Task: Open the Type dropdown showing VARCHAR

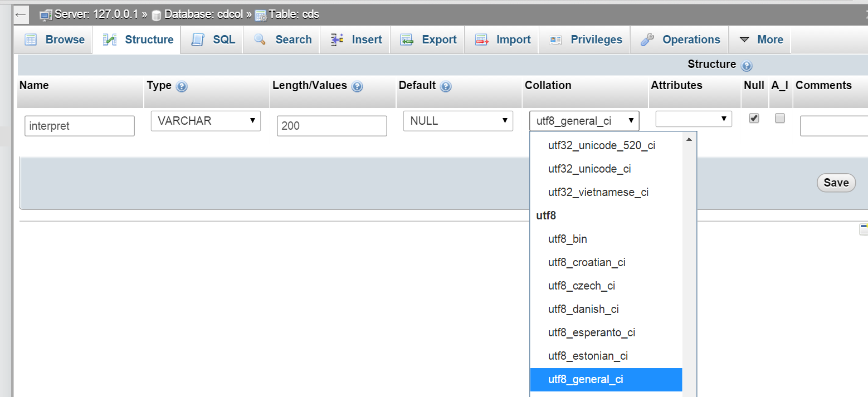Action: point(206,121)
